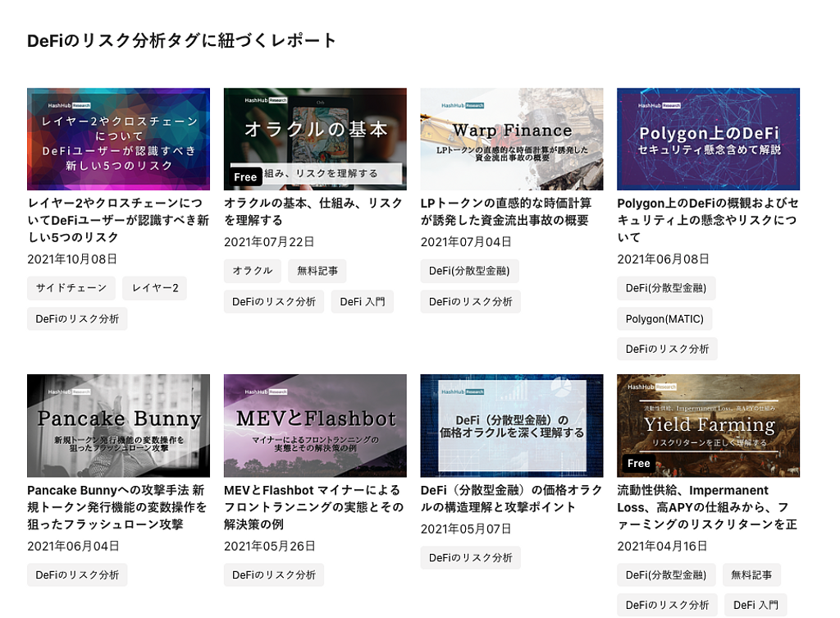Screen dimensions: 840x618
Task: Click the 流動性供給、Impermanent Loss article title
Action: (707, 506)
